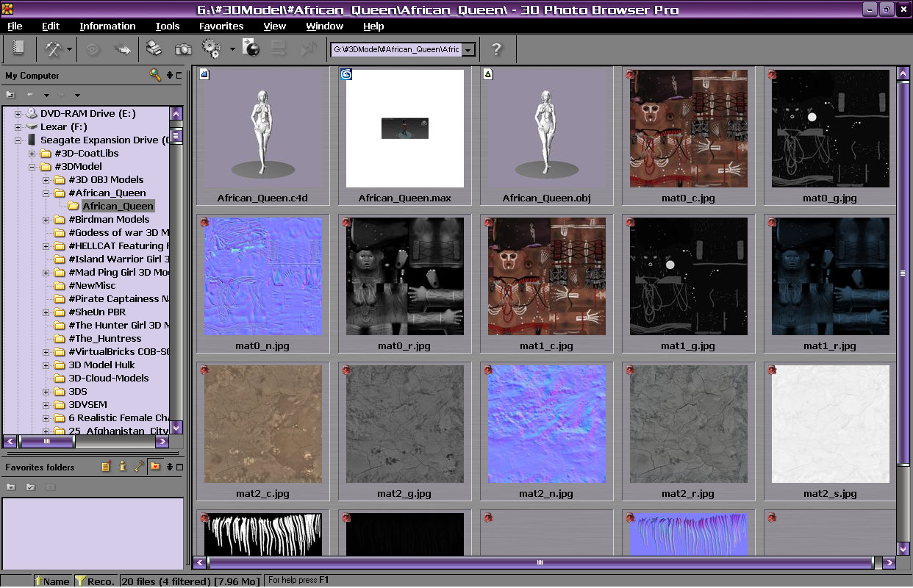Click the file count status bar text
This screenshot has height=588, width=913.
[190, 581]
